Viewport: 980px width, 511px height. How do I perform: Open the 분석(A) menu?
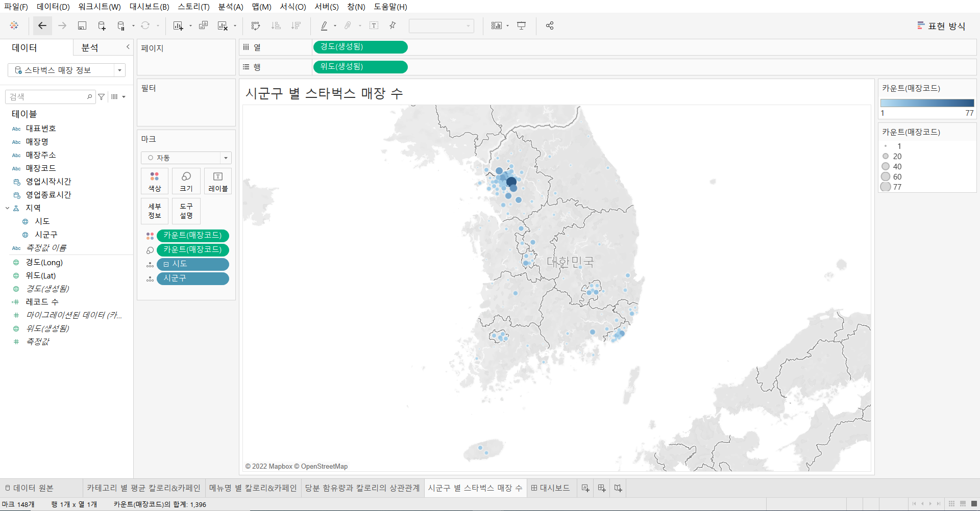point(231,7)
